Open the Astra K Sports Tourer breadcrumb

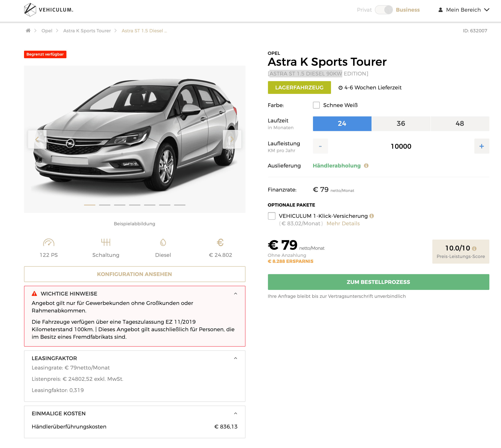pyautogui.click(x=87, y=31)
